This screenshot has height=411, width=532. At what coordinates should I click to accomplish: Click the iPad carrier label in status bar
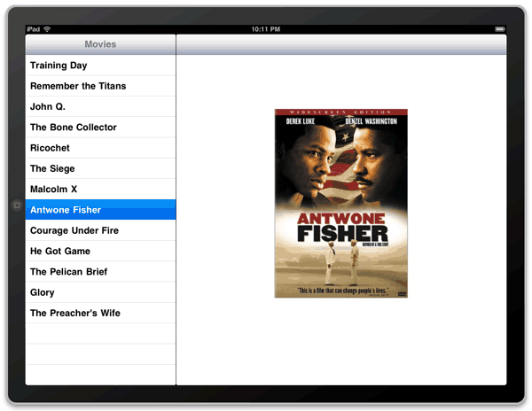coord(32,29)
